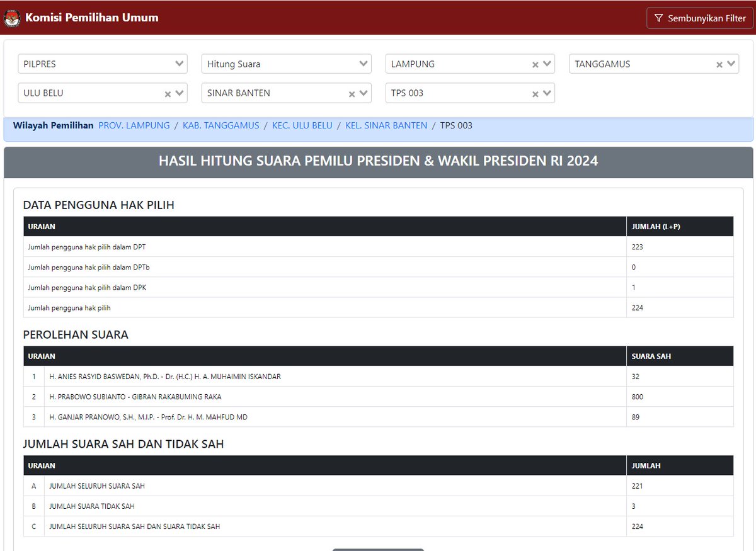Click the vote count 89
The height and width of the screenshot is (551, 756).
636,417
